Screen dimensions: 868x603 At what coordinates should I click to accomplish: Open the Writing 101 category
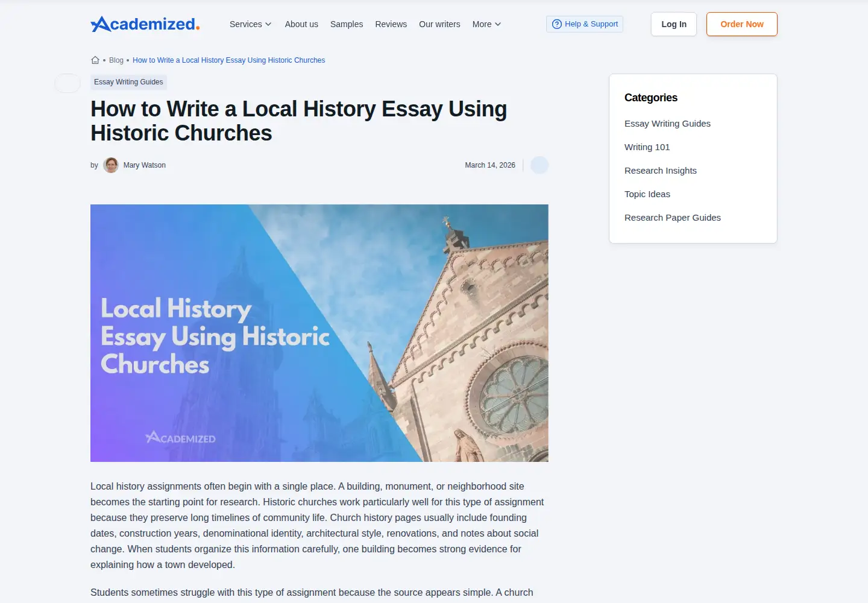coord(647,147)
